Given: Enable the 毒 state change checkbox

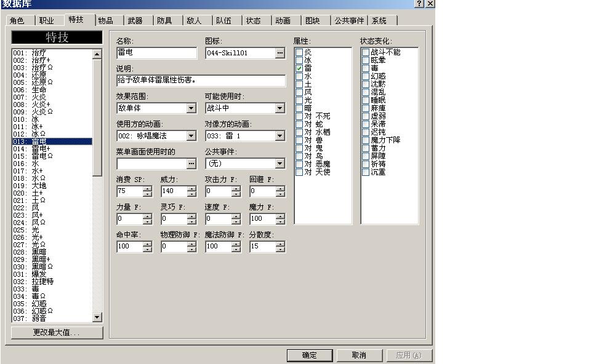Looking at the screenshot, I should 365,68.
